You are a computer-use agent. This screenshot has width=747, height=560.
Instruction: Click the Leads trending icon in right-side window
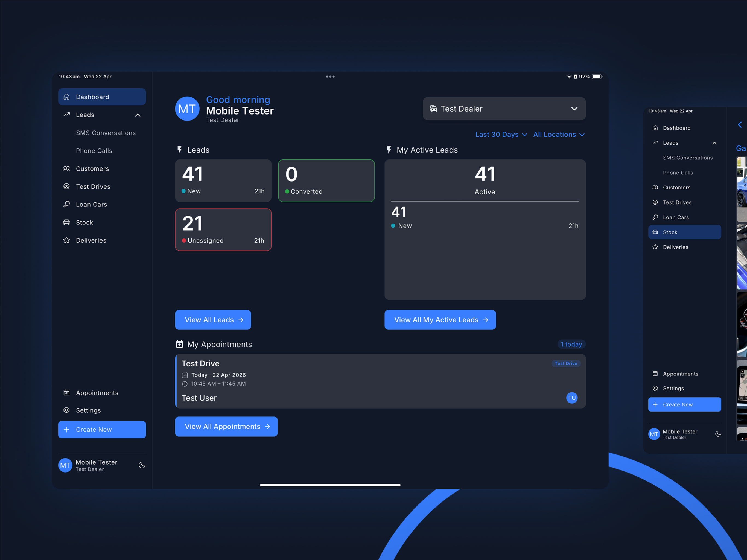coord(655,143)
